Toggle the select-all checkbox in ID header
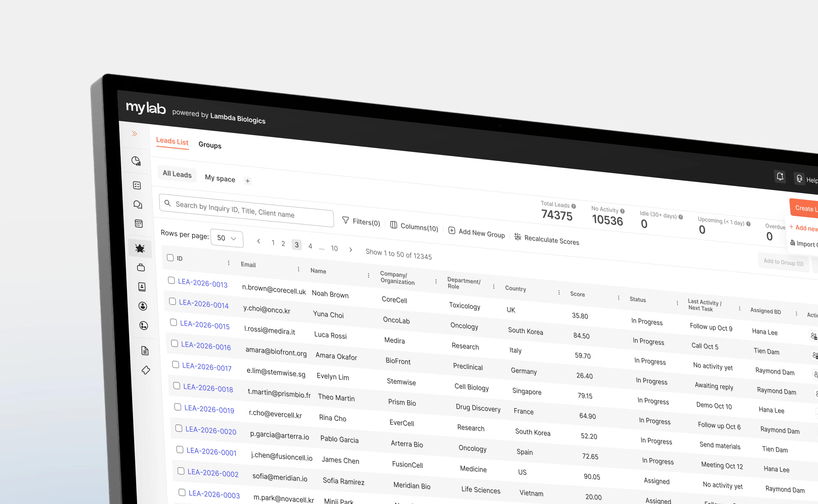This screenshot has width=818, height=504. pos(170,257)
